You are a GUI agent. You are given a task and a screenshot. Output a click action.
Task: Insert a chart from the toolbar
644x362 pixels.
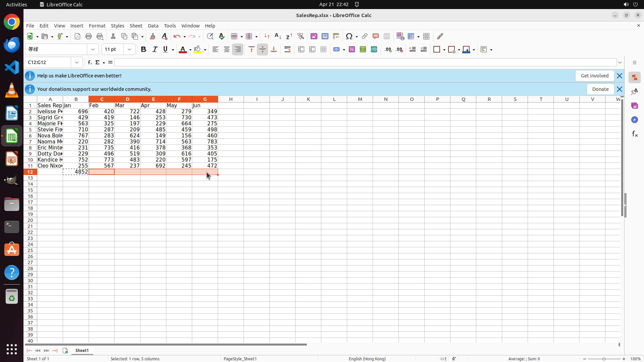point(325,36)
